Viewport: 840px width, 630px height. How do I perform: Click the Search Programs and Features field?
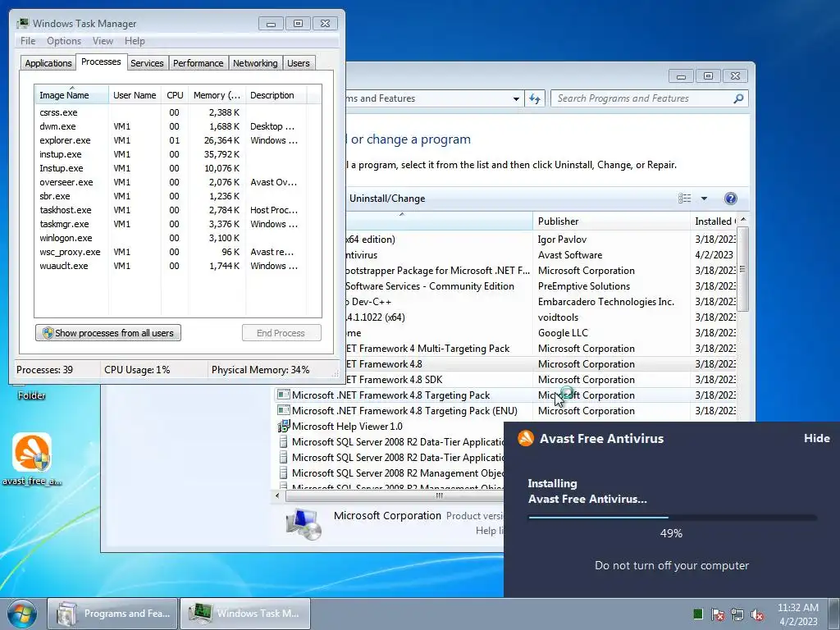pos(643,98)
